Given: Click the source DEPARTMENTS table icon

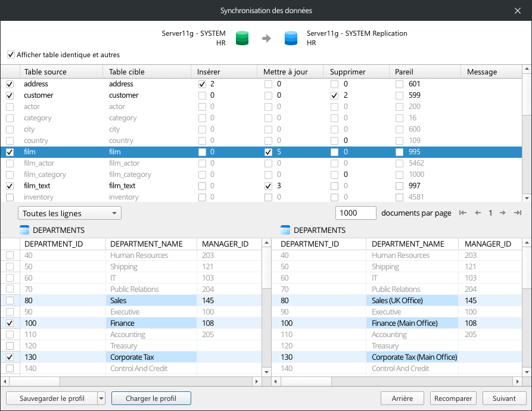Looking at the screenshot, I should (24, 230).
